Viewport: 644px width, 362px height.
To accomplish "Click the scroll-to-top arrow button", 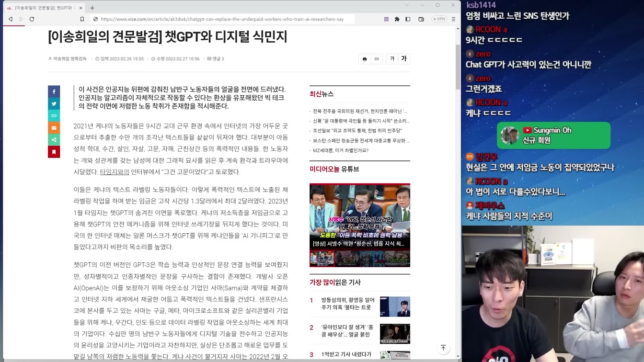I will 443,348.
